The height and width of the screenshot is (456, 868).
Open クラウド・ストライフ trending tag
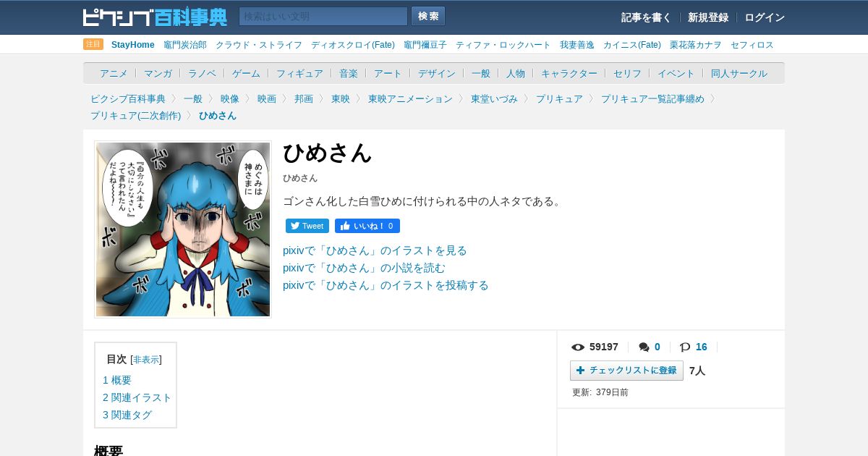pyautogui.click(x=259, y=45)
